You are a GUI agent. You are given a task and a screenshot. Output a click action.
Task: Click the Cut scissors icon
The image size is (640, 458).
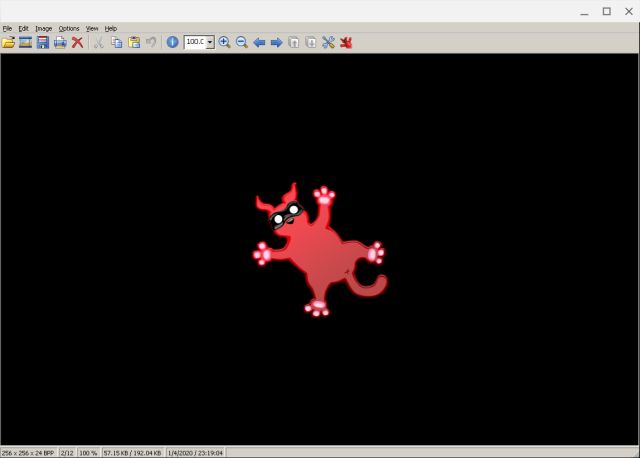coord(99,42)
